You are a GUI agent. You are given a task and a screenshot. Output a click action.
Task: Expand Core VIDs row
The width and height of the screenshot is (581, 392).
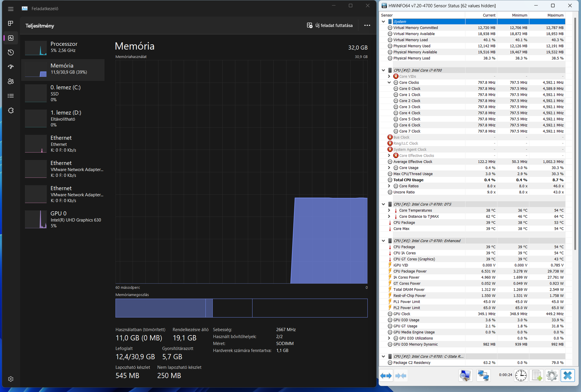point(389,76)
